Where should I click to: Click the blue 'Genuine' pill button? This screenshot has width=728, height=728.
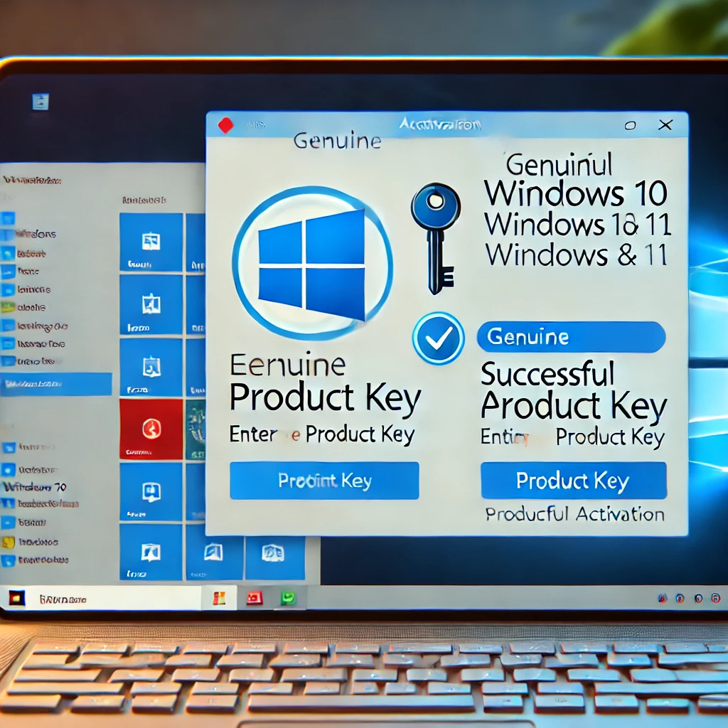pyautogui.click(x=571, y=337)
